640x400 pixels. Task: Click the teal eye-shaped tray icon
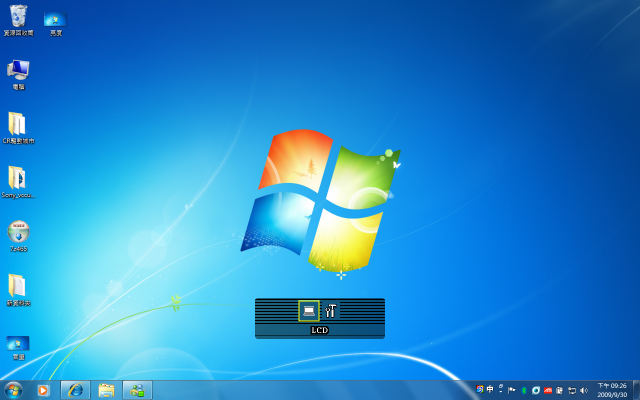(536, 391)
